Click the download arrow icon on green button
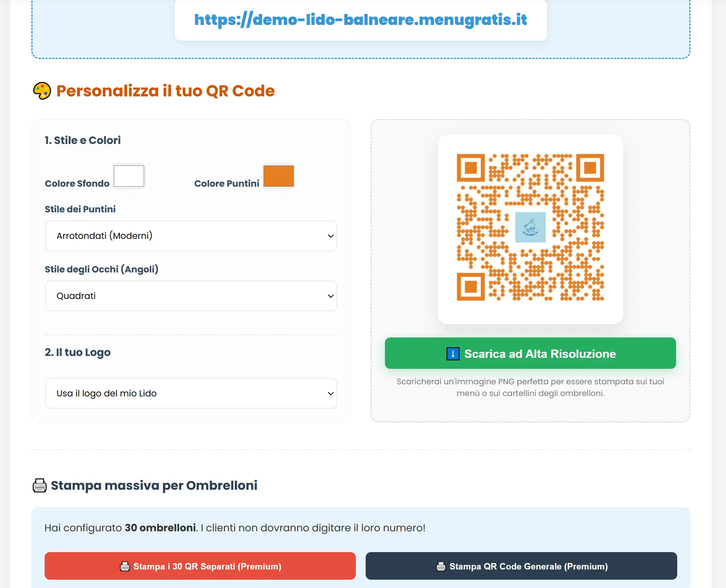Image resolution: width=726 pixels, height=588 pixels. click(x=453, y=354)
